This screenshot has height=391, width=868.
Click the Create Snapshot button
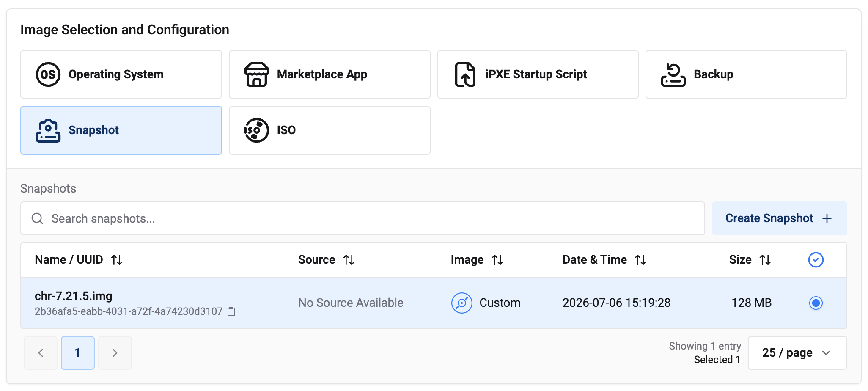[x=779, y=218]
